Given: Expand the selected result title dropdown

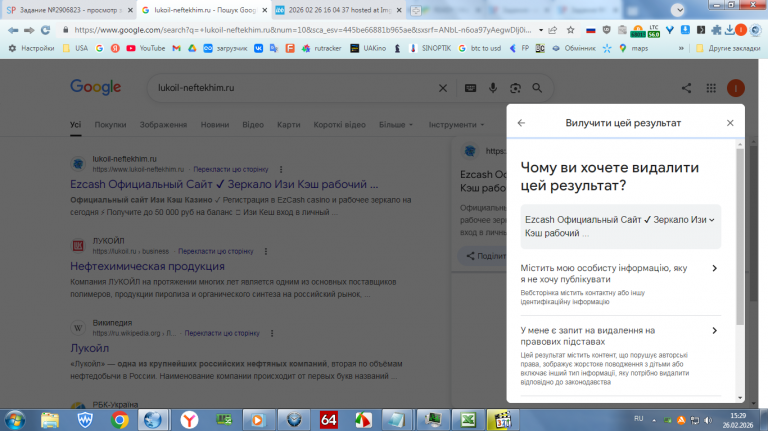Looking at the screenshot, I should 711,220.
